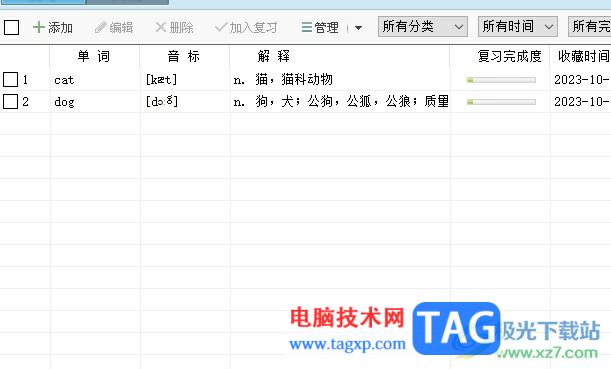Click the definition starting "n. 狗，犬"
This screenshot has height=369, width=611.
tap(341, 102)
